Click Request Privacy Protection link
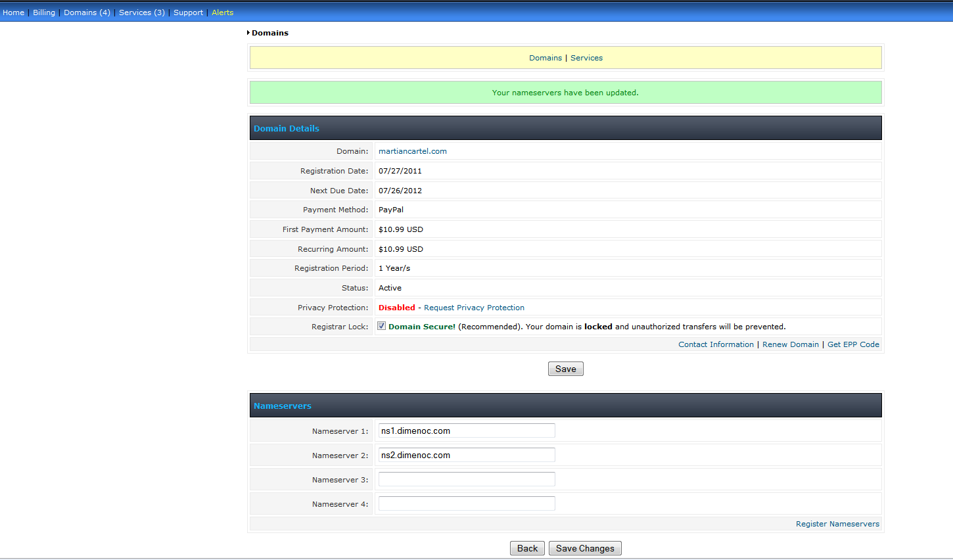The image size is (953, 560). [x=474, y=308]
